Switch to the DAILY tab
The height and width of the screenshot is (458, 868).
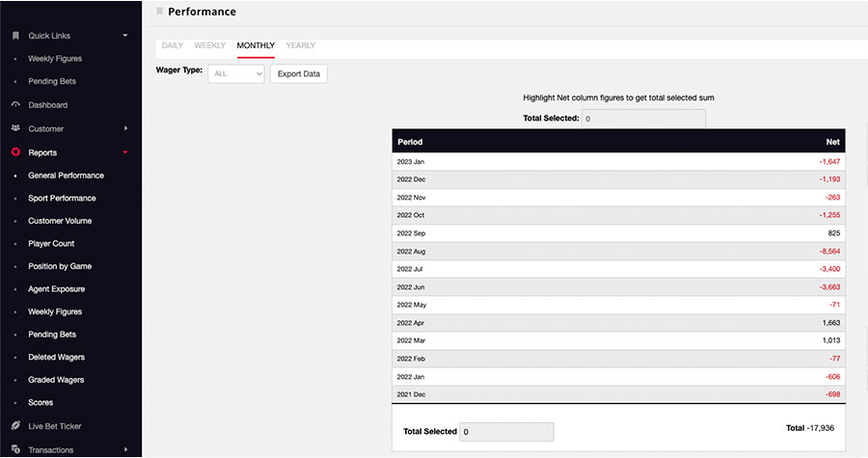(173, 45)
